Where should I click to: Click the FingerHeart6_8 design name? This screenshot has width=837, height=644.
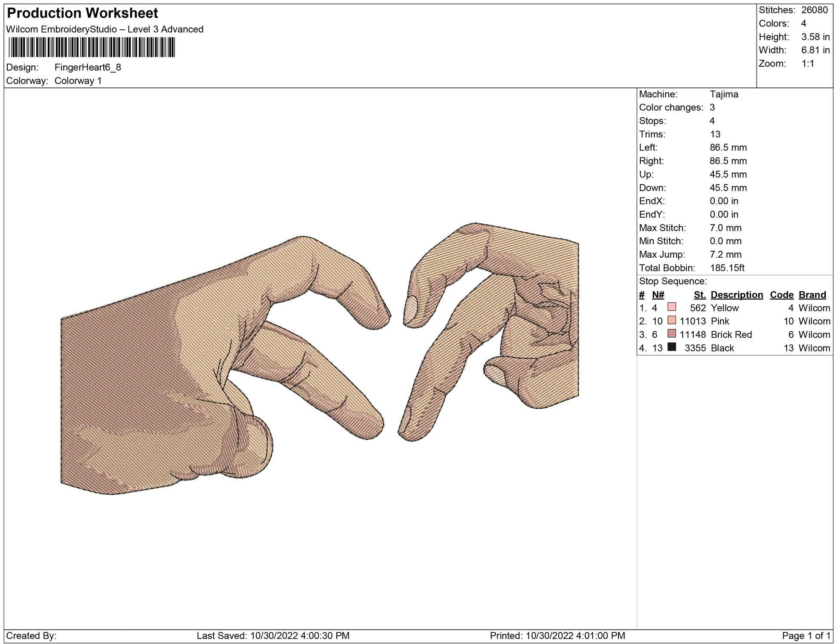pyautogui.click(x=88, y=68)
